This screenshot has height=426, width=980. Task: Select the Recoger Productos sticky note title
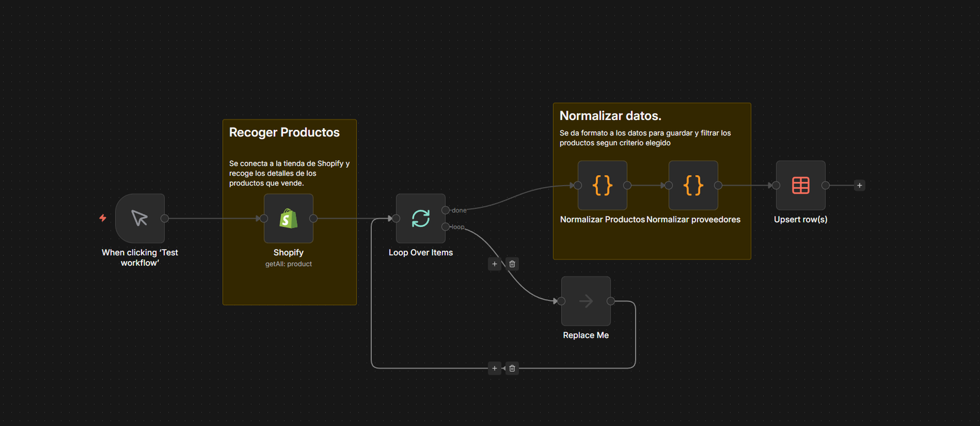(284, 132)
